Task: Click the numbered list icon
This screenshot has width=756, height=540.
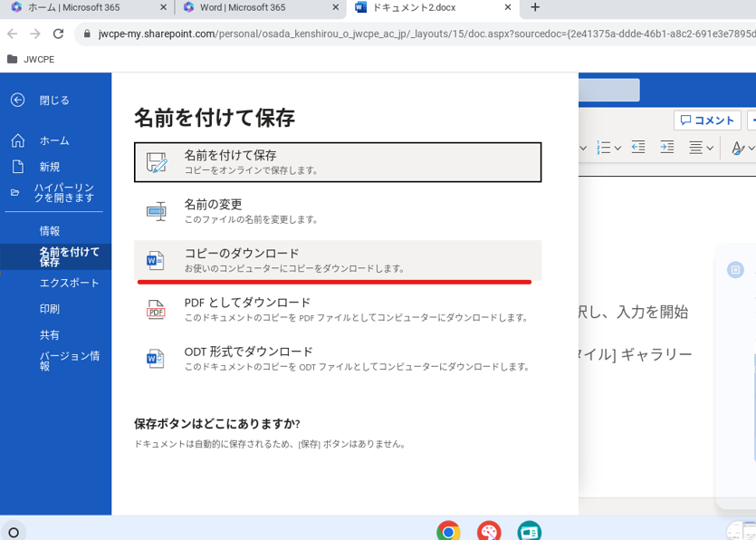Action: 603,147
